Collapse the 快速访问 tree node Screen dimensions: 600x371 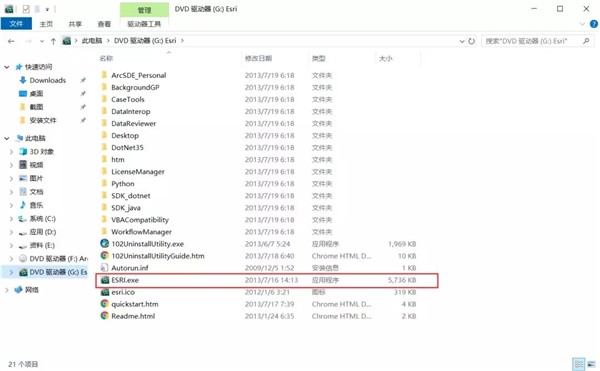coord(7,67)
